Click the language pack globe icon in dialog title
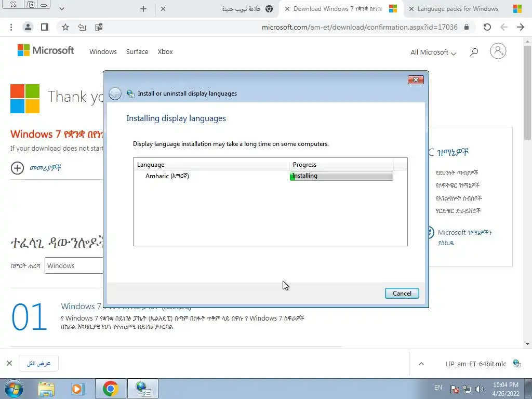 [x=130, y=94]
